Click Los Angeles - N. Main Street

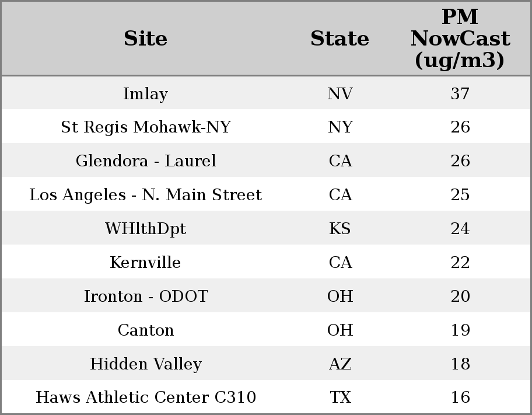tap(145, 195)
